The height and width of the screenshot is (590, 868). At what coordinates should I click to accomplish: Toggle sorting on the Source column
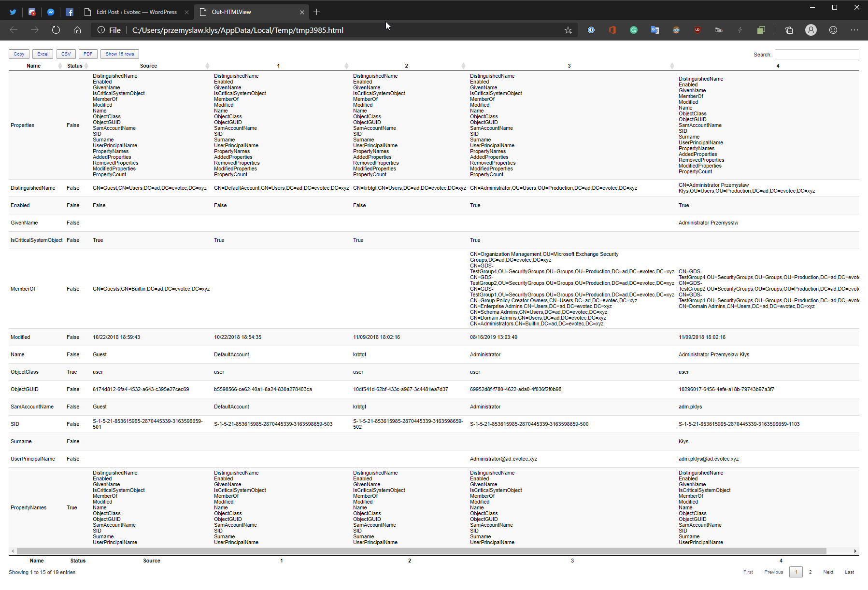(x=148, y=66)
